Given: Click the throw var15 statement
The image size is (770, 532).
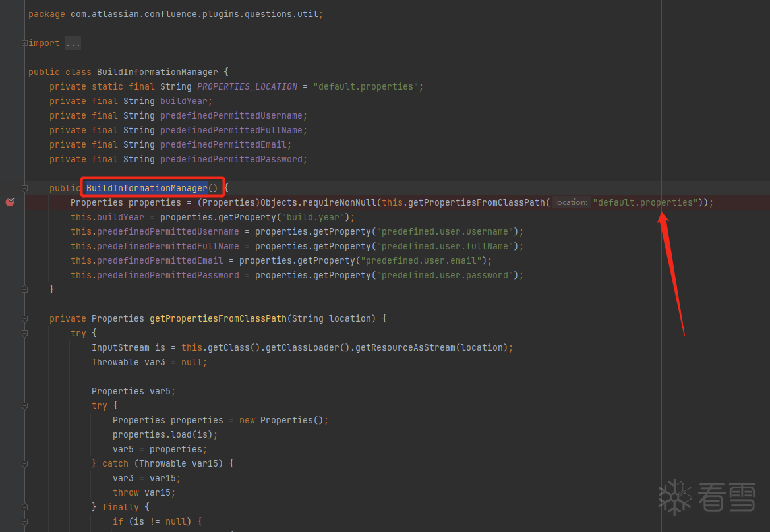Looking at the screenshot, I should pos(144,492).
